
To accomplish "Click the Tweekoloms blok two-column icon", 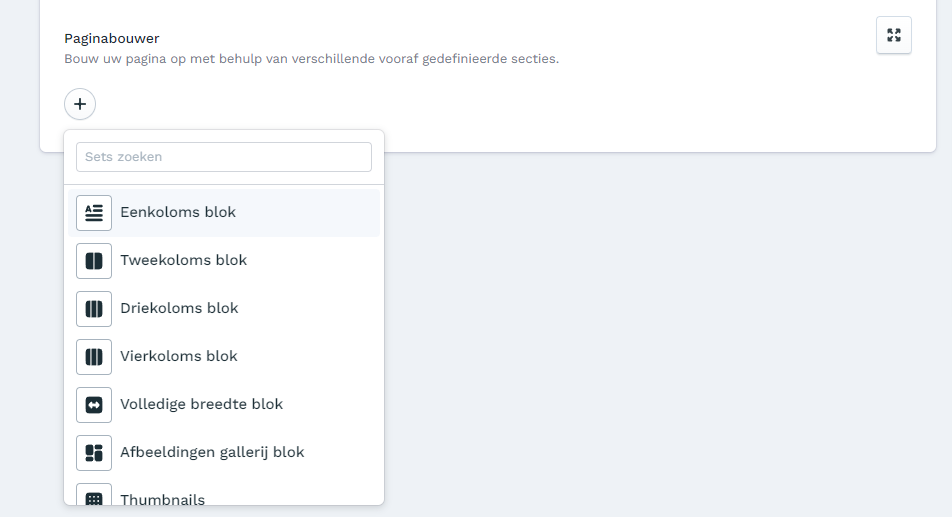I will pos(94,261).
